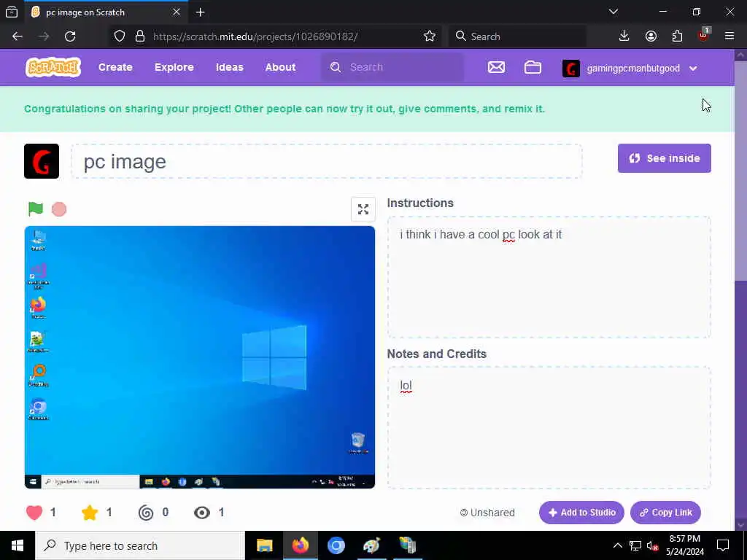Screen dimensions: 747x560
Task: Click the uBlock Origin extension icon
Action: pos(703,35)
